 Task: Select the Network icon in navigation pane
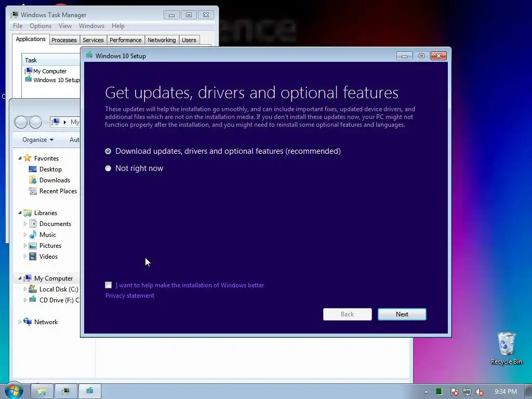click(x=28, y=322)
